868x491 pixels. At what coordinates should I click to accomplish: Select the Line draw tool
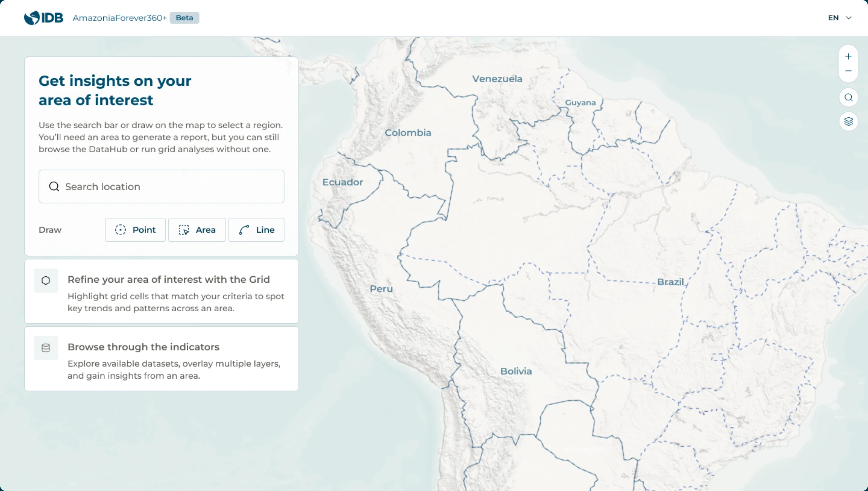point(256,230)
